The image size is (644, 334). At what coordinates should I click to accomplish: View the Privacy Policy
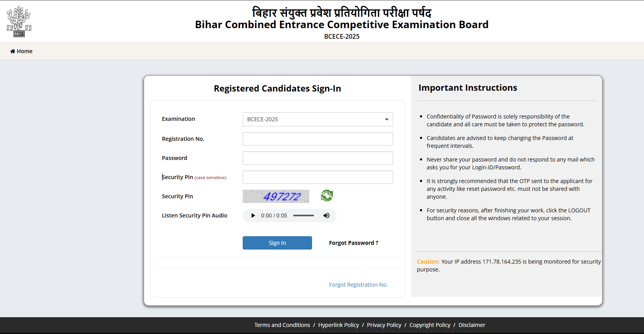384,325
